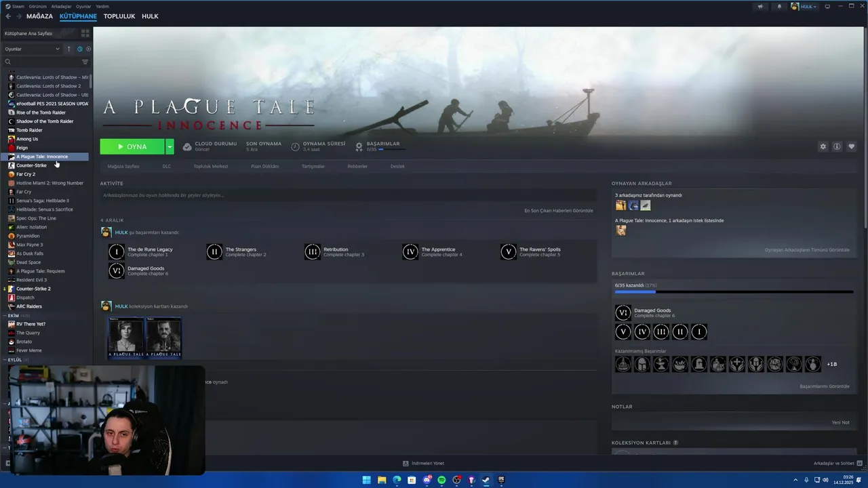Open Kütüphane Ana Sayfası home link
868x488 pixels.
coord(28,33)
